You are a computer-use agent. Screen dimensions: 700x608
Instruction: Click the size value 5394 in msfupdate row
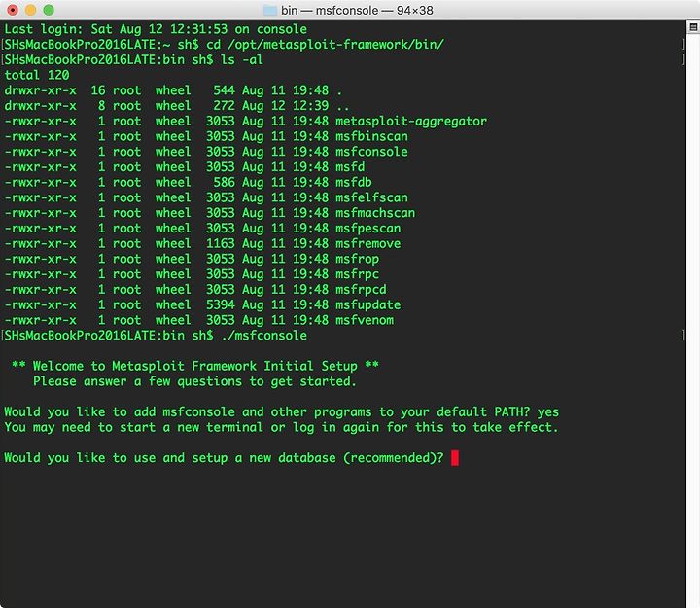click(220, 304)
